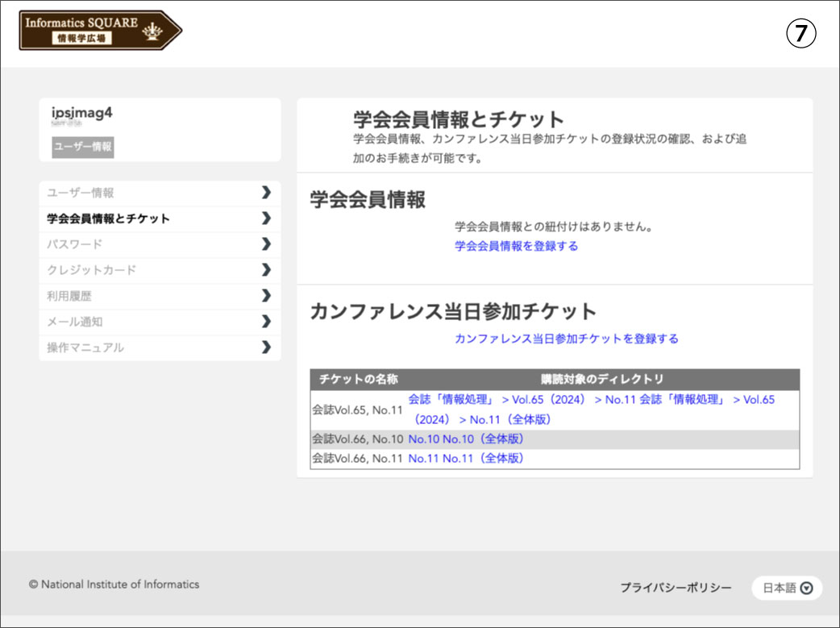840x628 pixels.
Task: Open the 会誌Vol.66, No.10 directory link
Action: coord(466,439)
